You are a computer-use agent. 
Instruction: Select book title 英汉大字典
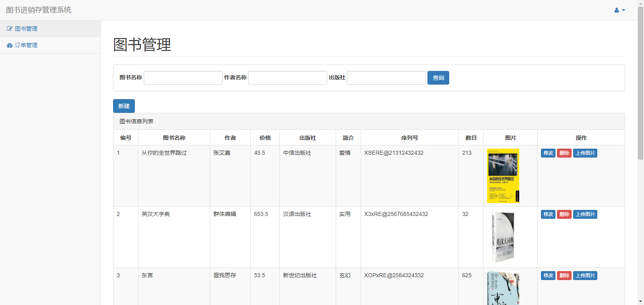156,214
